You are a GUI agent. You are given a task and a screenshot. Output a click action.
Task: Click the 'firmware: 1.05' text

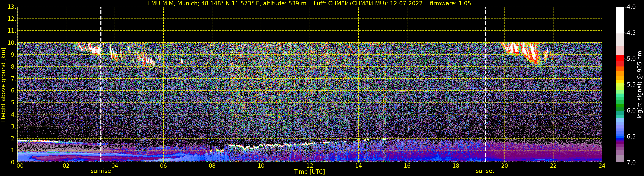click(x=450, y=3)
